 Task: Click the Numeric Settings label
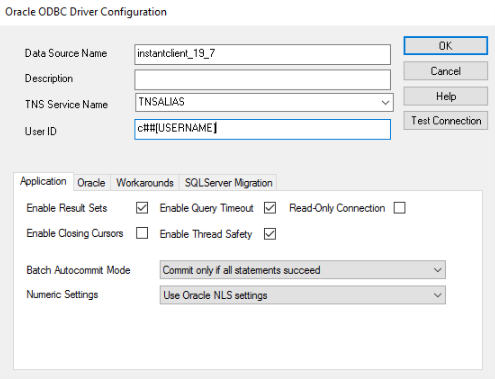[x=62, y=295]
